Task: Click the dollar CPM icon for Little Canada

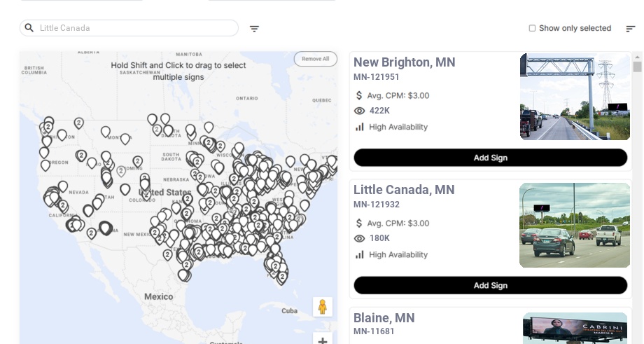Action: point(359,223)
